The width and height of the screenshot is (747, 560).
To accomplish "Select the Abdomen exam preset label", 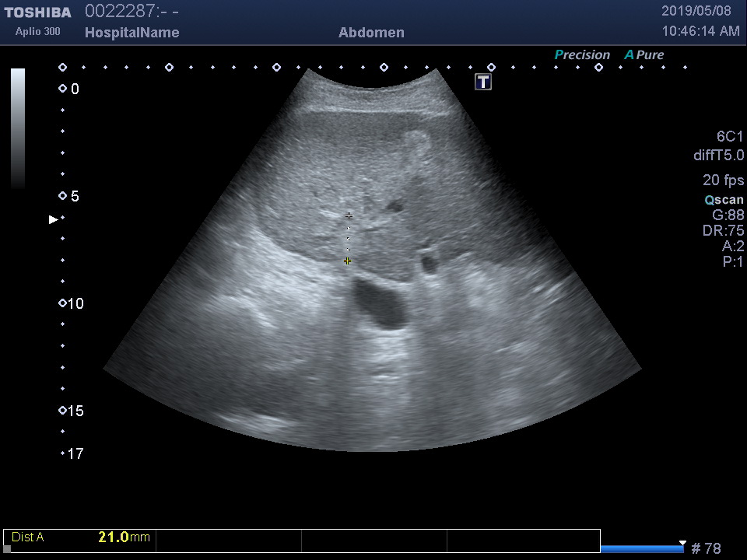I will pyautogui.click(x=371, y=33).
